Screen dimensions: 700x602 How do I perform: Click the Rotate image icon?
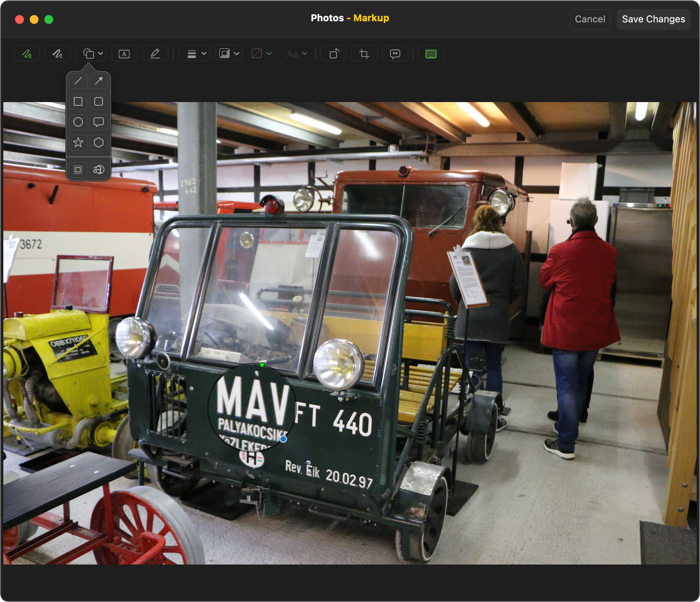[333, 54]
